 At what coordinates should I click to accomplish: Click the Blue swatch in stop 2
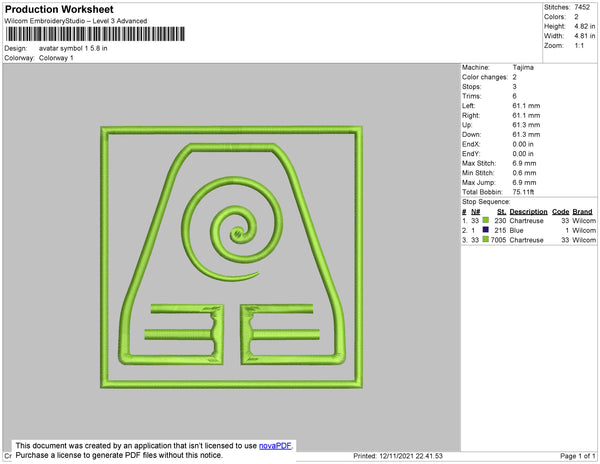coord(486,230)
